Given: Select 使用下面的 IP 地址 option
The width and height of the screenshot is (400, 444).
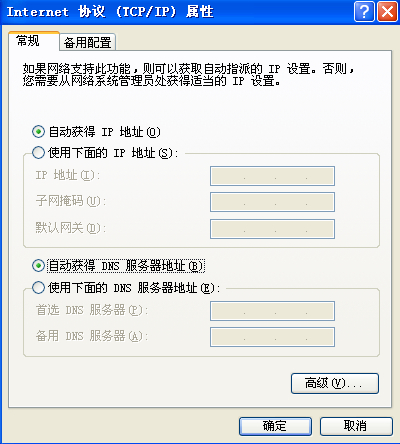Looking at the screenshot, I should (38, 153).
